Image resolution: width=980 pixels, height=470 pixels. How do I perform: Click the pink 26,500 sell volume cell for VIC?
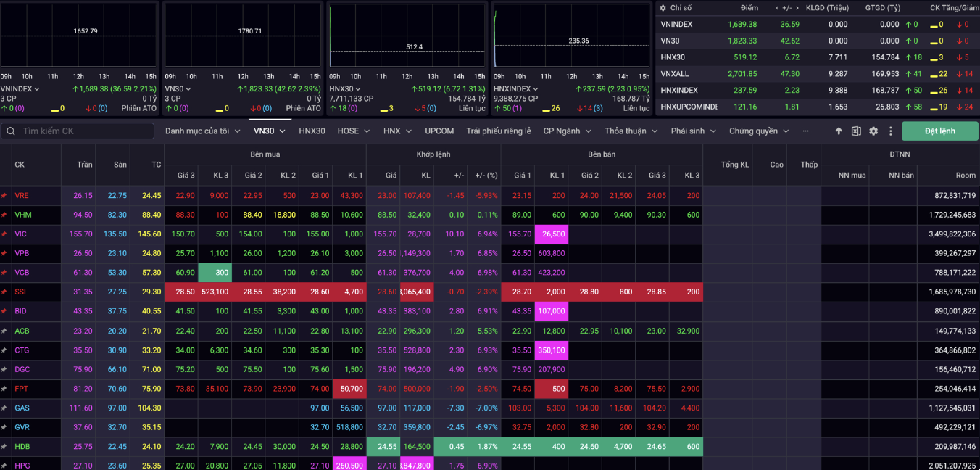552,234
